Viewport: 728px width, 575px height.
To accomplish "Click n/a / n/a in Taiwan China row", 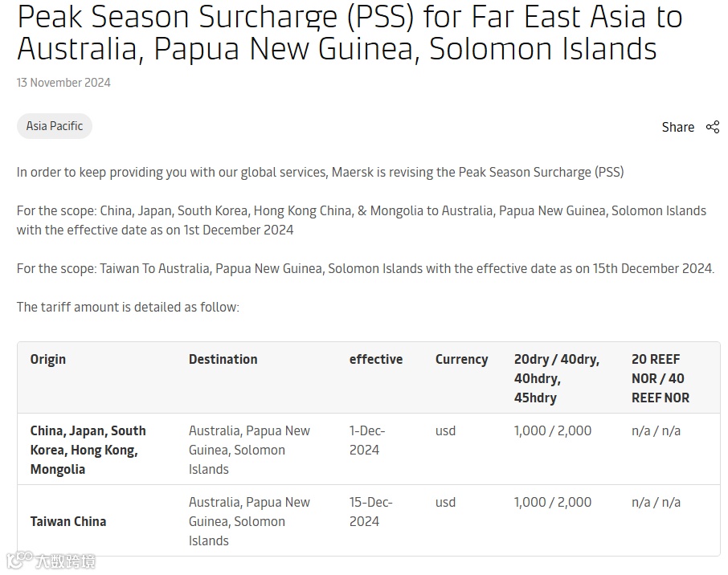I will (656, 502).
